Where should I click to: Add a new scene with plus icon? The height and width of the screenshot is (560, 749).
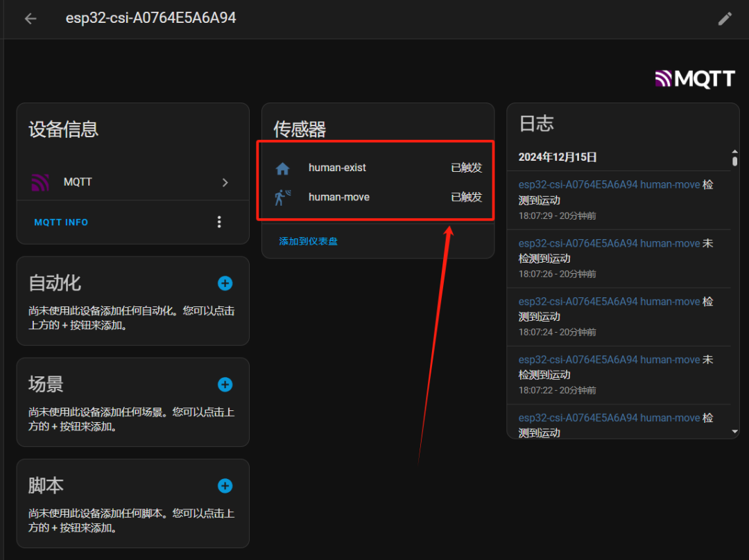click(225, 385)
